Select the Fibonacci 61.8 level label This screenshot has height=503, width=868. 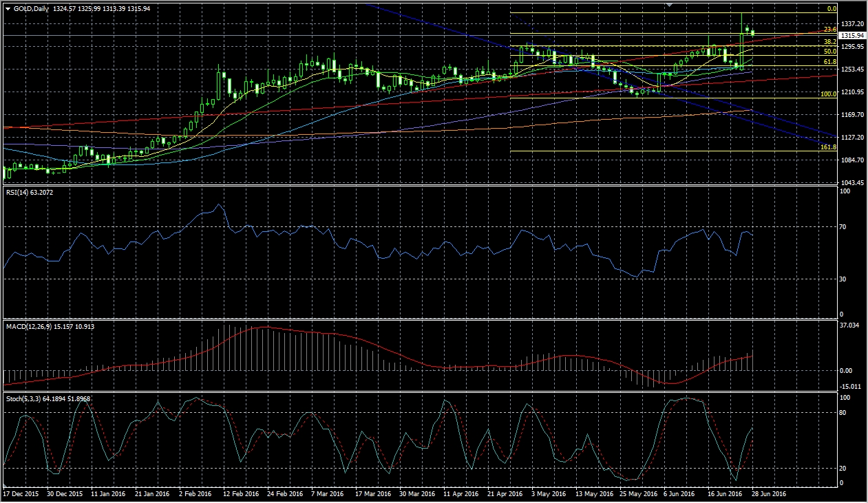click(x=829, y=62)
